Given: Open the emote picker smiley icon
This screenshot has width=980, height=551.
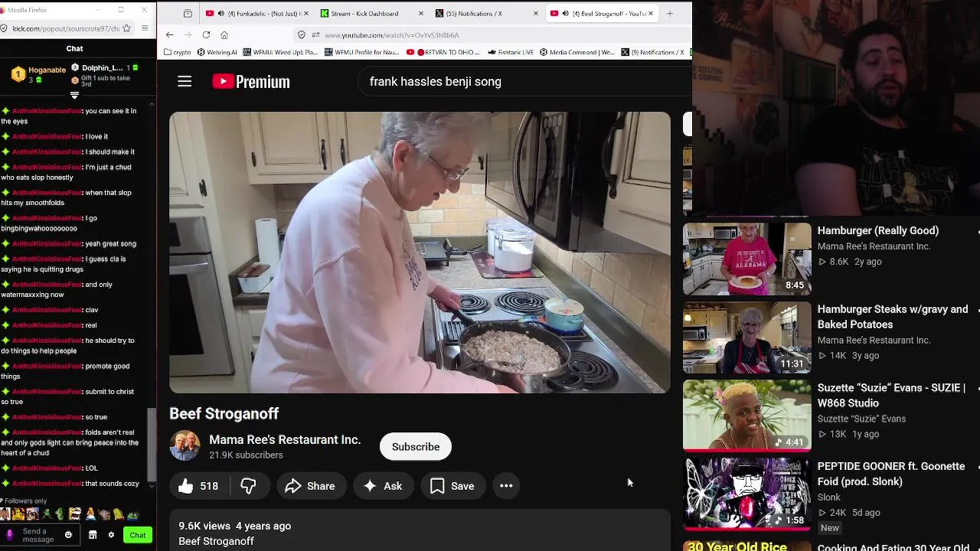Looking at the screenshot, I should point(68,535).
